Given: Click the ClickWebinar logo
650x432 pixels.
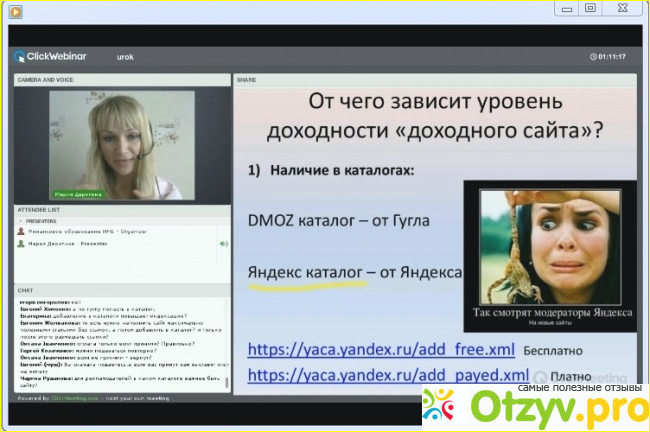Looking at the screenshot, I should (x=48, y=56).
